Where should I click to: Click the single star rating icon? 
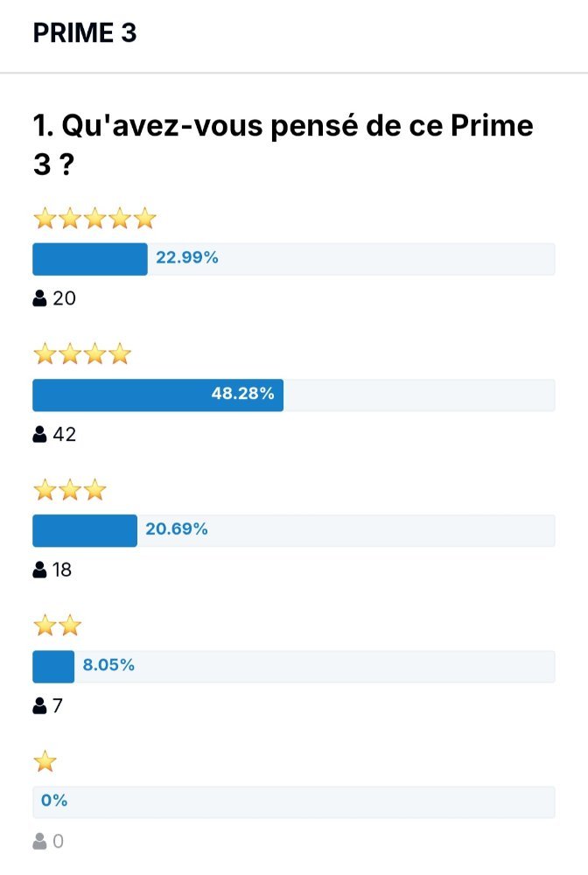click(45, 761)
